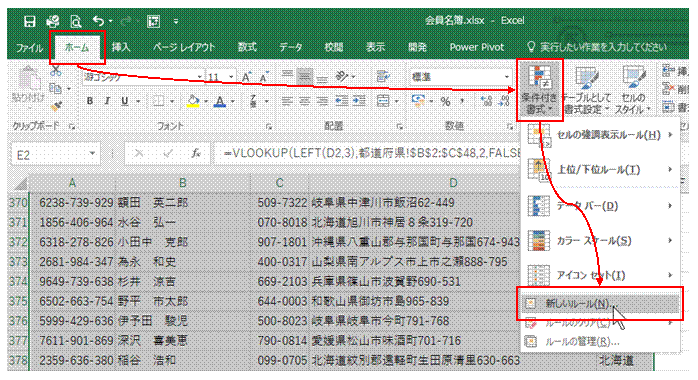Click the Increase Decimal icon

pyautogui.click(x=486, y=102)
